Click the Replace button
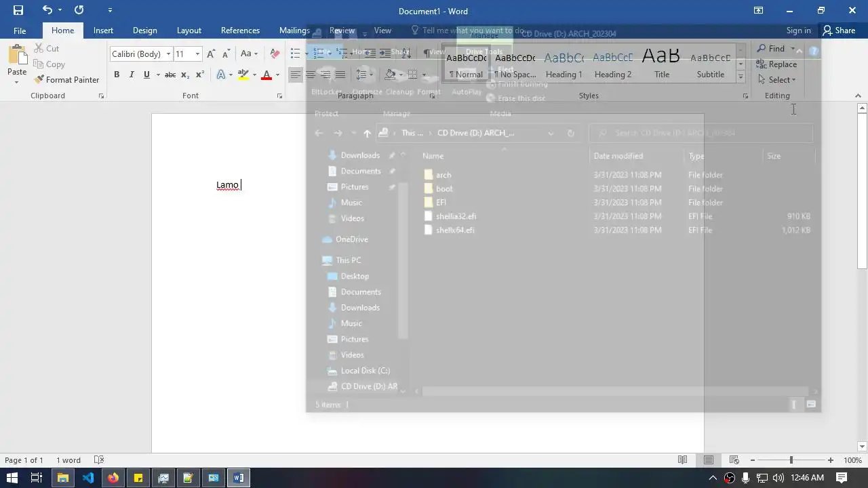The image size is (868, 488). 777,64
